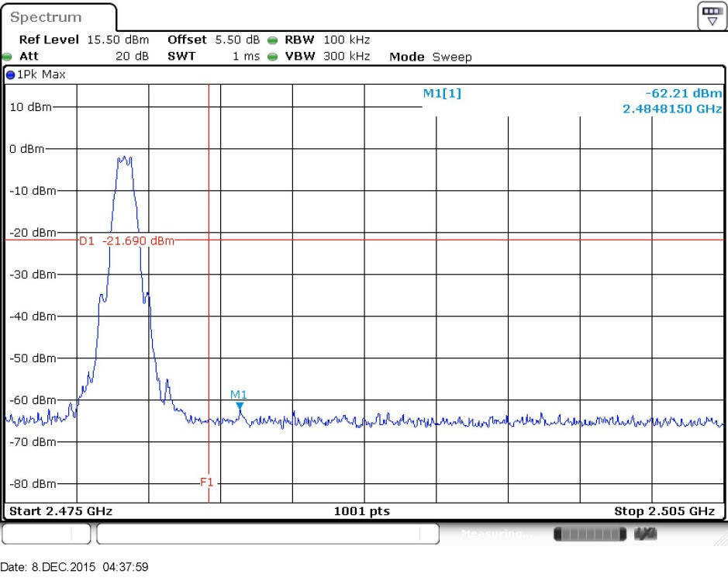Click the 1001 pts sweep points label
Viewport: 728px width, 588px height.
(362, 511)
